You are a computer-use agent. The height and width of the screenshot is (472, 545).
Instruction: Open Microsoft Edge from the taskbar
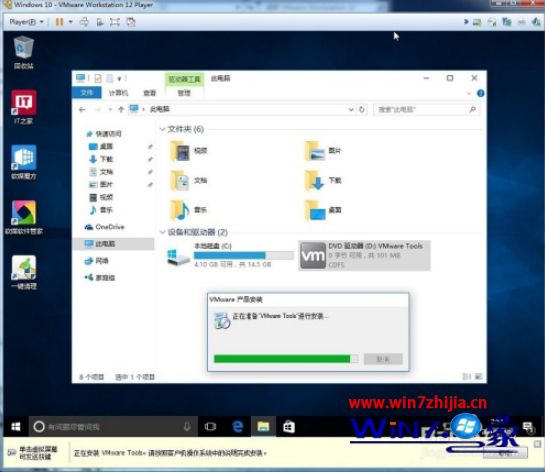click(x=237, y=426)
